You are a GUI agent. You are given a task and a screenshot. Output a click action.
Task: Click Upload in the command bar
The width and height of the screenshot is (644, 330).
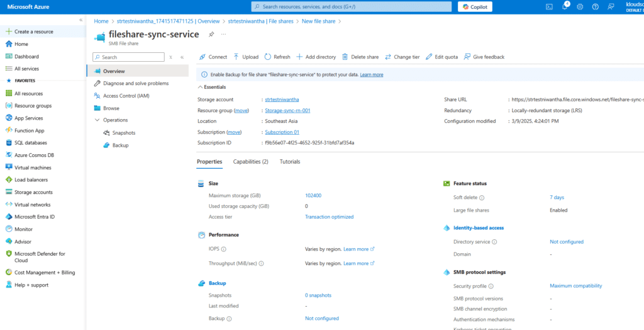[x=245, y=57]
